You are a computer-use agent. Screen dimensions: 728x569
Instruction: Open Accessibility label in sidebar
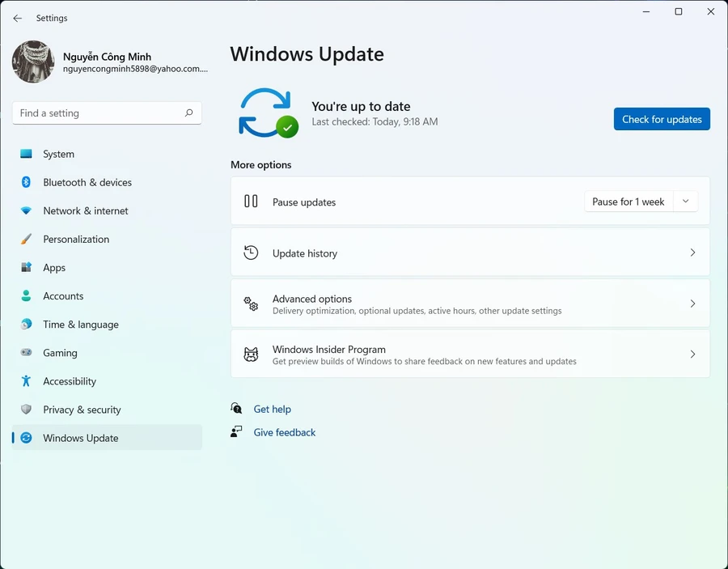point(70,381)
